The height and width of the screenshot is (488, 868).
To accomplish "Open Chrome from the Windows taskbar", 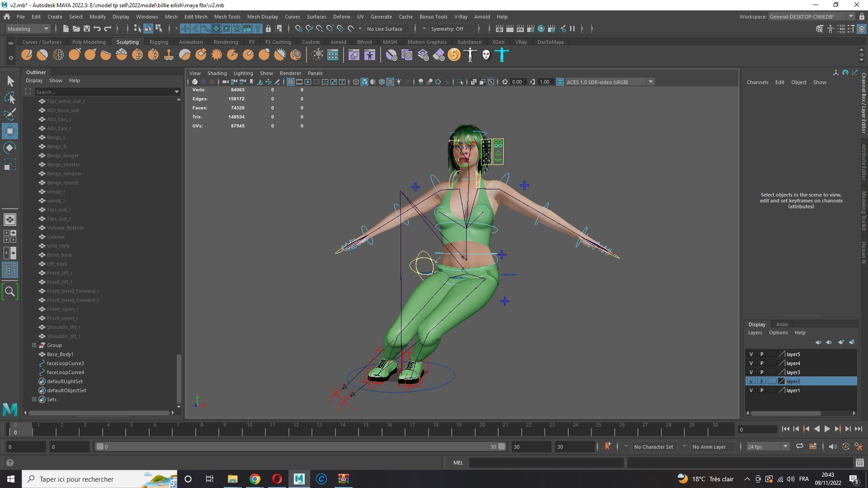I will [255, 479].
